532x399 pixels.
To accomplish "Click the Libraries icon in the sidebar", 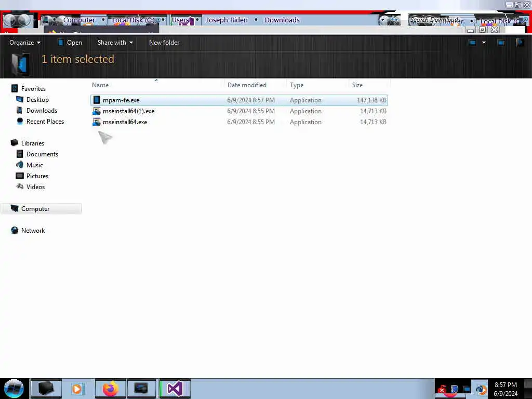I will pyautogui.click(x=15, y=143).
